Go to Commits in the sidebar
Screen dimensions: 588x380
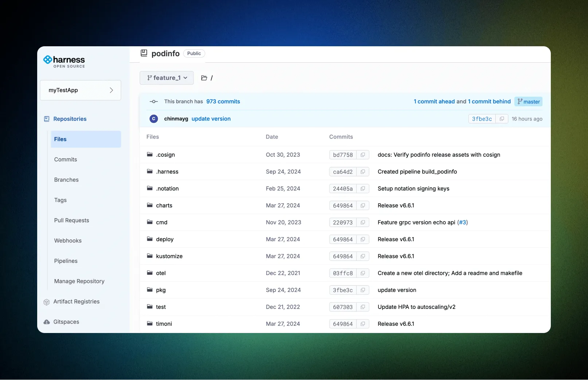[66, 160]
